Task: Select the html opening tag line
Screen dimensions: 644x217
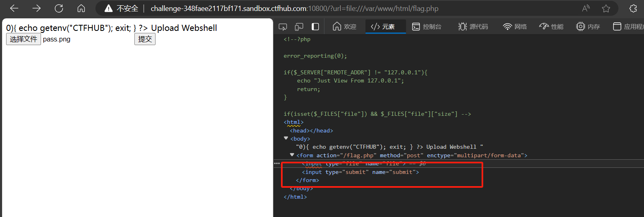Action: coord(294,122)
